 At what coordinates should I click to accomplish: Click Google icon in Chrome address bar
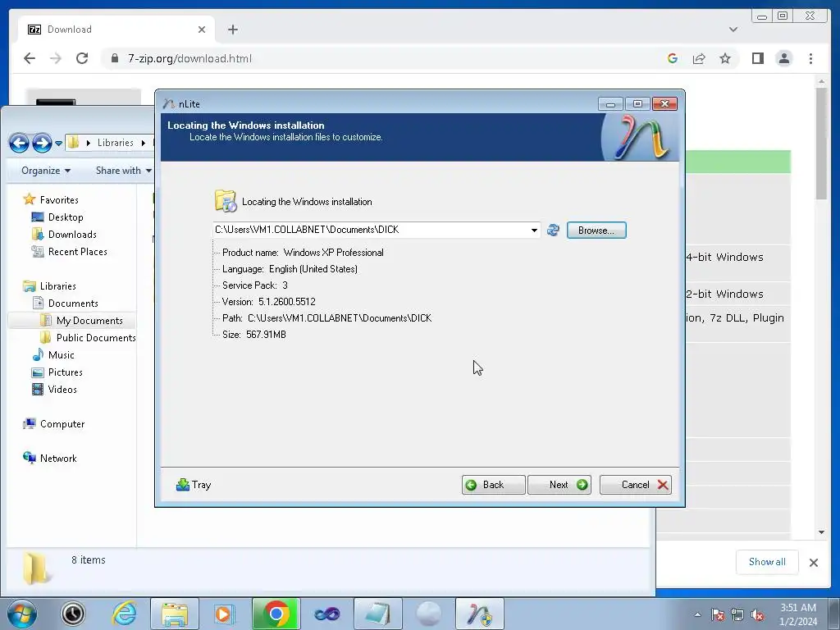tap(673, 58)
